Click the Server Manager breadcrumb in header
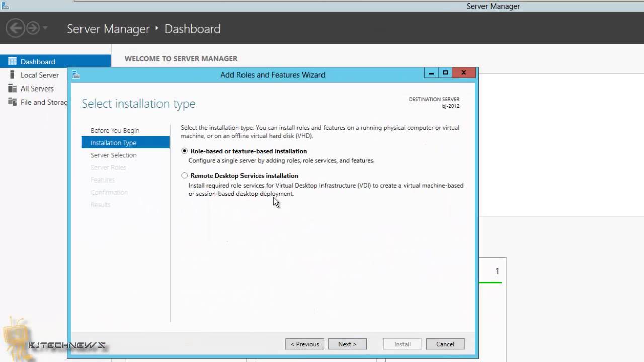The width and height of the screenshot is (644, 362). (x=108, y=29)
